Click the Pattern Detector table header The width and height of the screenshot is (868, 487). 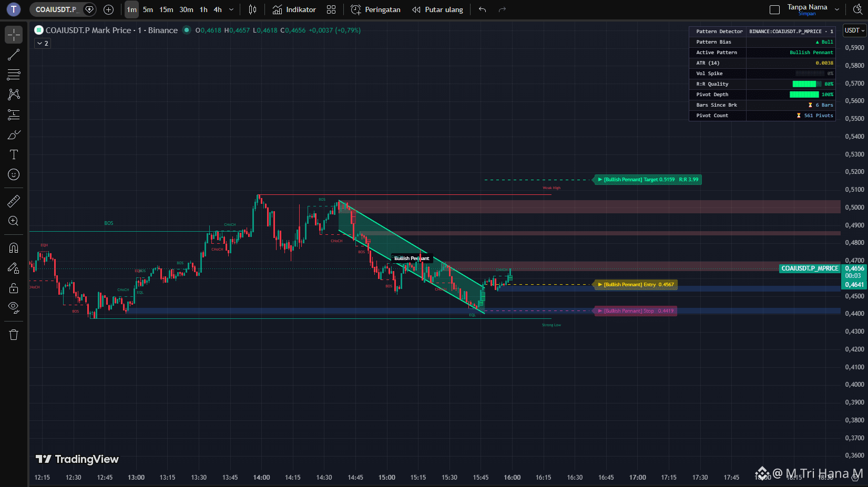tap(719, 32)
